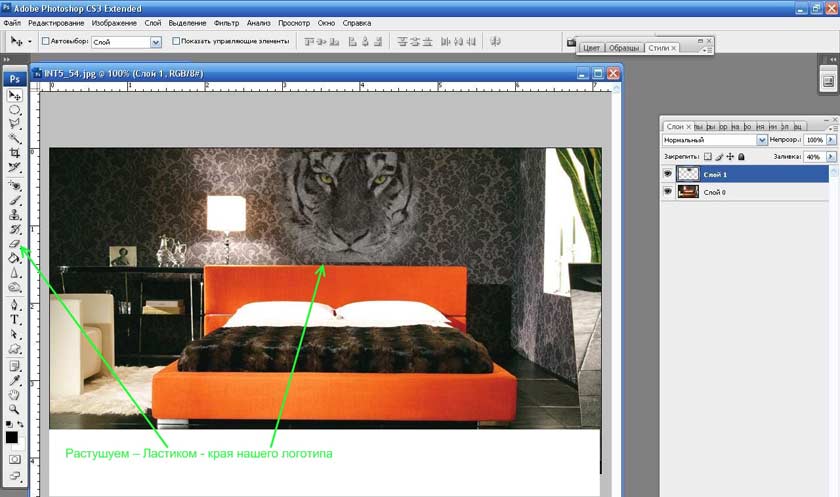This screenshot has height=497, width=840.
Task: Select the Zoom magnifier tool
Action: (15, 409)
